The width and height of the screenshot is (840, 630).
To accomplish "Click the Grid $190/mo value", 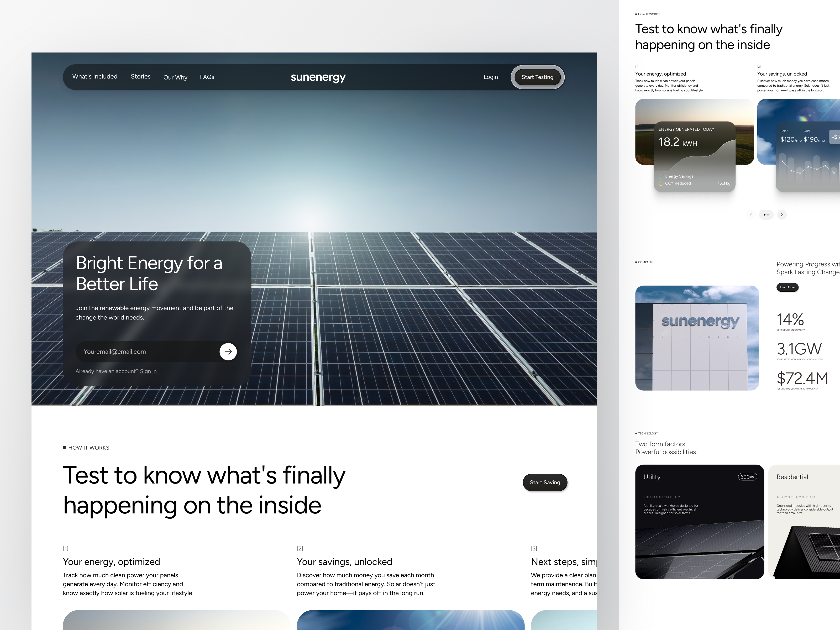I will (x=814, y=139).
